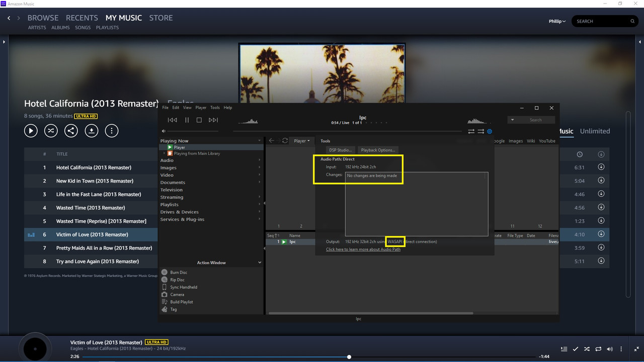Skip to next track in media player
644x362 pixels.
coord(213,120)
